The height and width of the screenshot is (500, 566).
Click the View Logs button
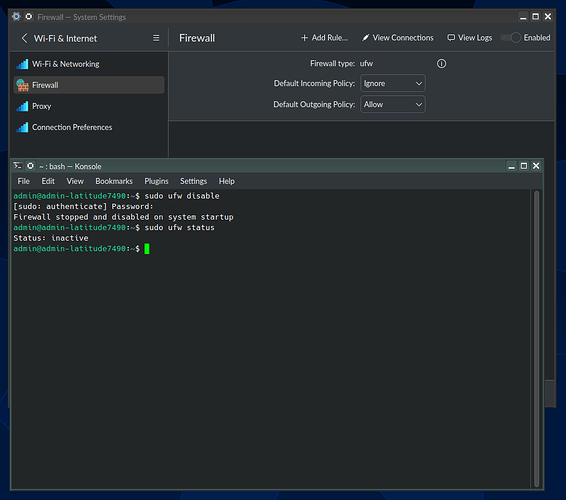470,38
